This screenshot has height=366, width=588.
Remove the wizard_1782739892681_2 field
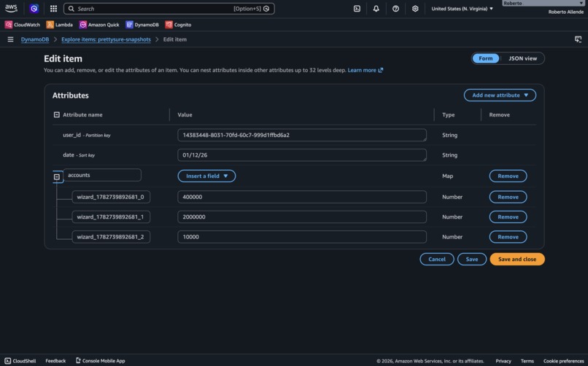pos(508,237)
